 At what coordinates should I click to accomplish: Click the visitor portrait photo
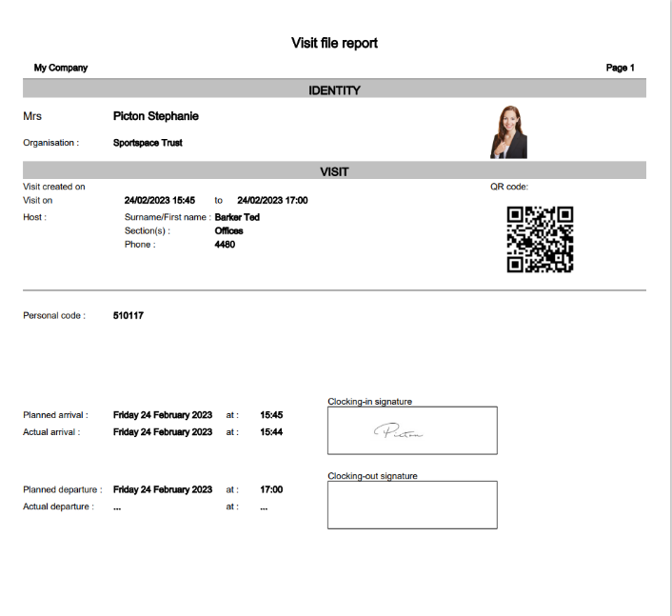coord(508,132)
